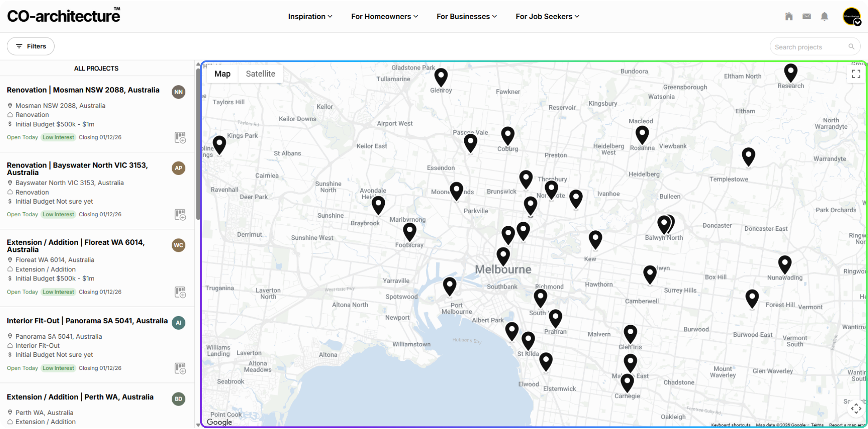This screenshot has height=429, width=868.
Task: Switch map to Satellite view
Action: click(x=260, y=74)
